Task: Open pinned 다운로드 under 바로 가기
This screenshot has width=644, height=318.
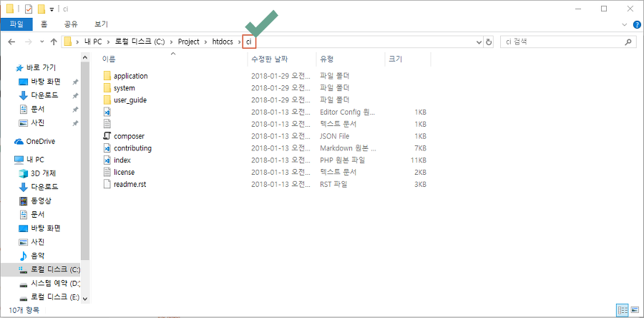Action: tap(44, 95)
